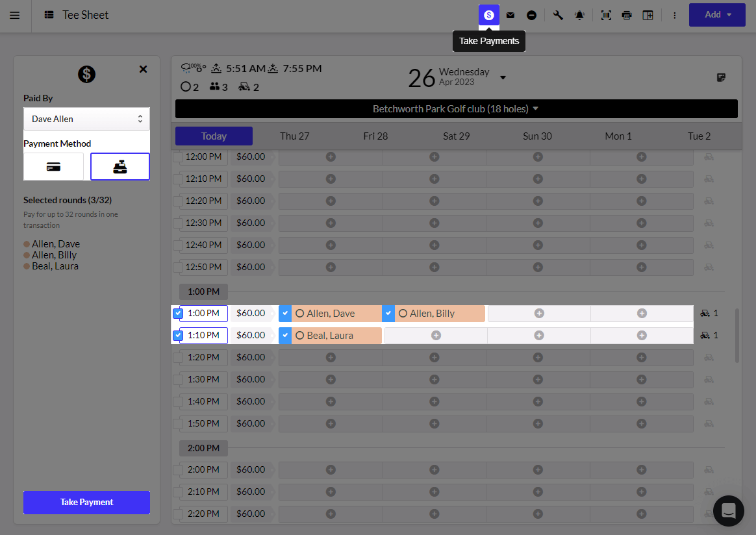Deselect Allen, Dave booking checkbox
756x535 pixels.
[x=285, y=314]
